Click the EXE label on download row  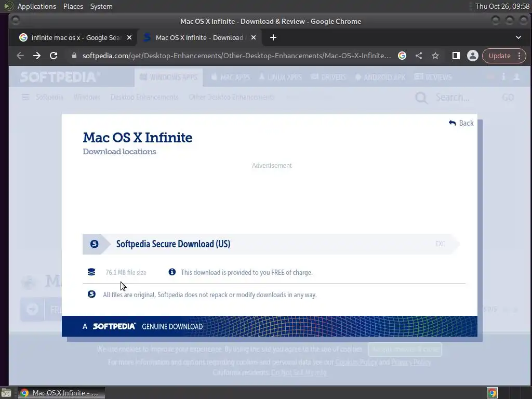coord(440,244)
